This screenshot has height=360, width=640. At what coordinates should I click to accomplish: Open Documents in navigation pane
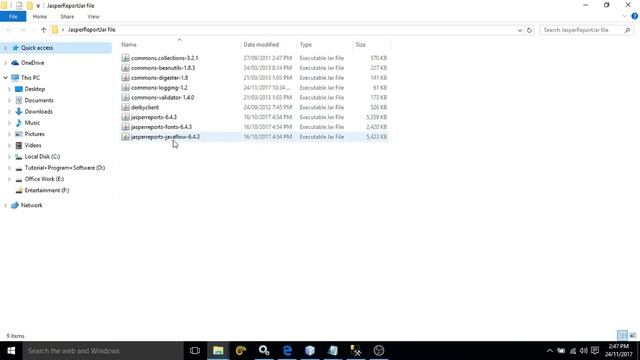coord(39,100)
